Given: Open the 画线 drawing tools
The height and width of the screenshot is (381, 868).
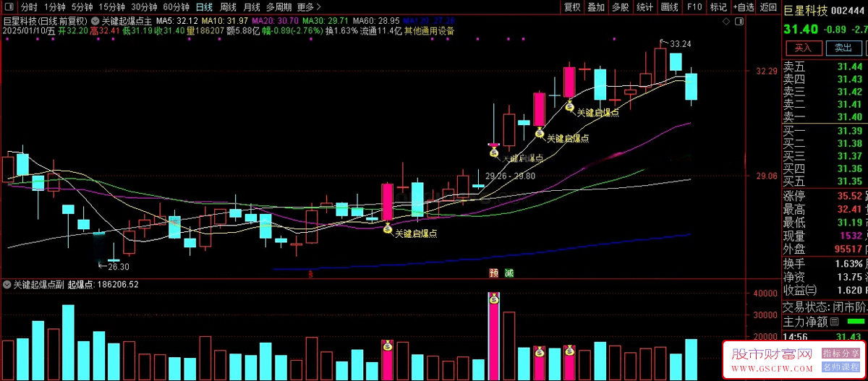Looking at the screenshot, I should click(x=670, y=7).
